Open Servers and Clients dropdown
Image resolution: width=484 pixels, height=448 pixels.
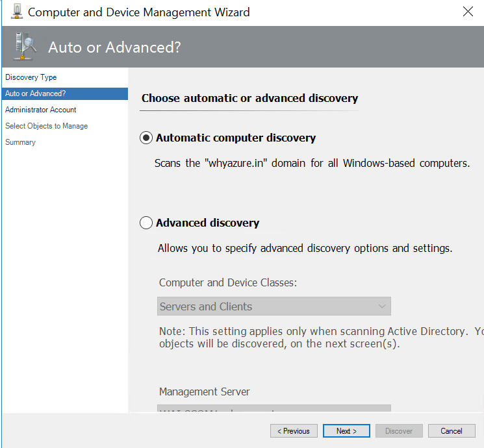(274, 306)
